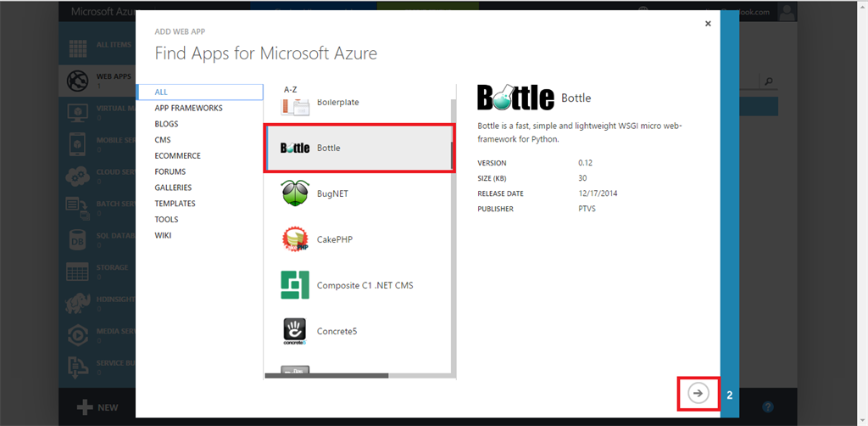
Task: Click the 12/17/2014 release date
Action: click(x=598, y=193)
